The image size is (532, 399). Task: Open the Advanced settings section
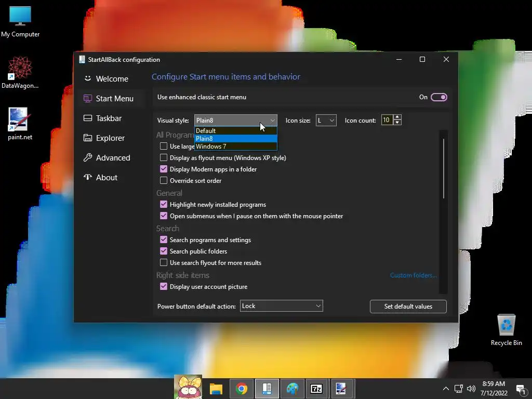tap(111, 157)
